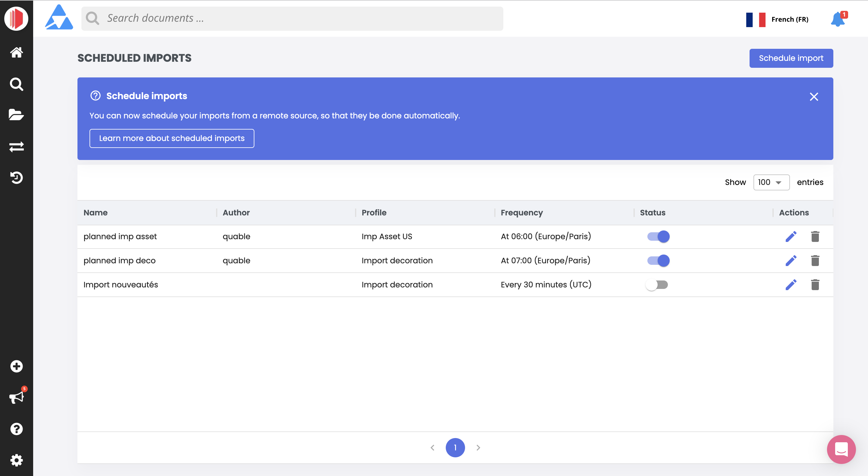868x476 pixels.
Task: Click the French flag icon
Action: click(756, 20)
